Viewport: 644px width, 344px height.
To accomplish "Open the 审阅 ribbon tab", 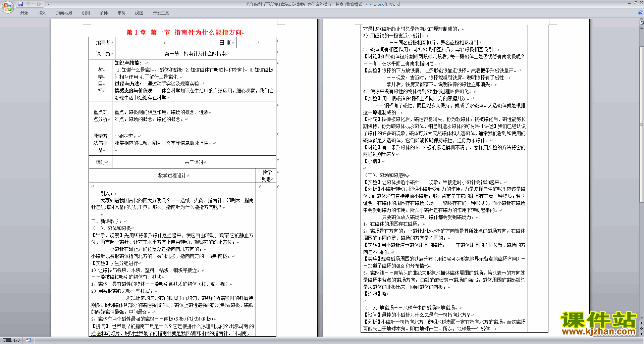I will pyautogui.click(x=121, y=13).
